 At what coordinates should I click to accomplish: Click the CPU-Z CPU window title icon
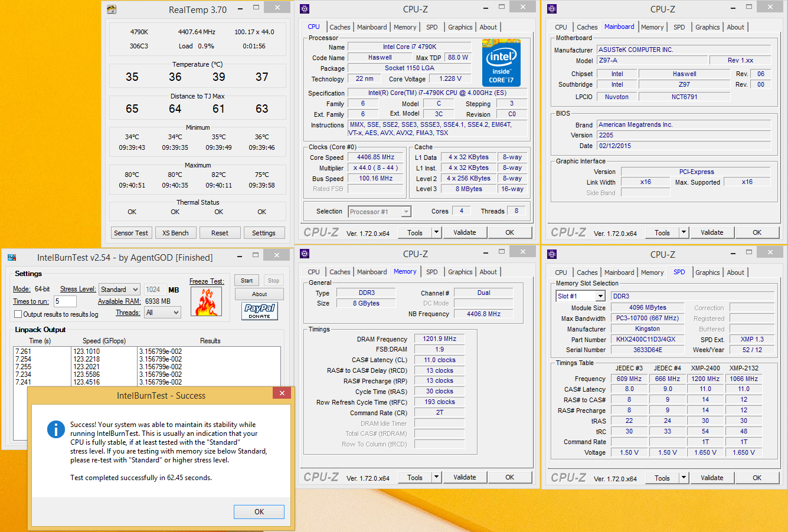click(x=305, y=9)
